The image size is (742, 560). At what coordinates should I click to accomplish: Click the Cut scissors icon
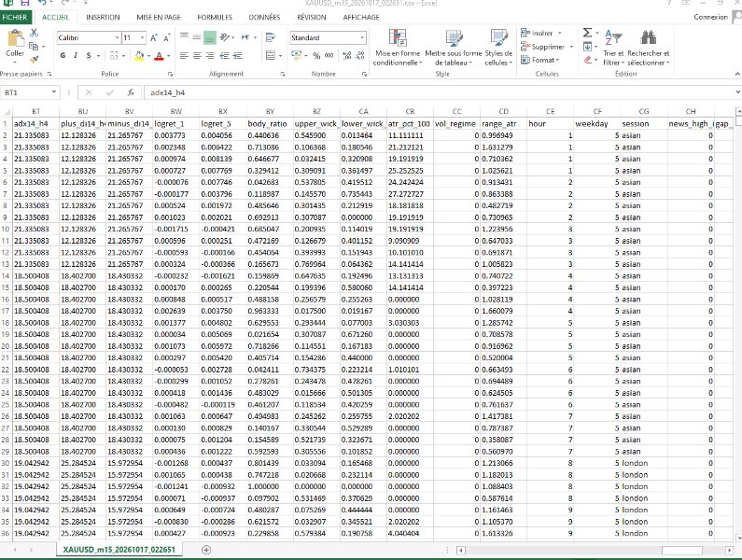point(34,34)
